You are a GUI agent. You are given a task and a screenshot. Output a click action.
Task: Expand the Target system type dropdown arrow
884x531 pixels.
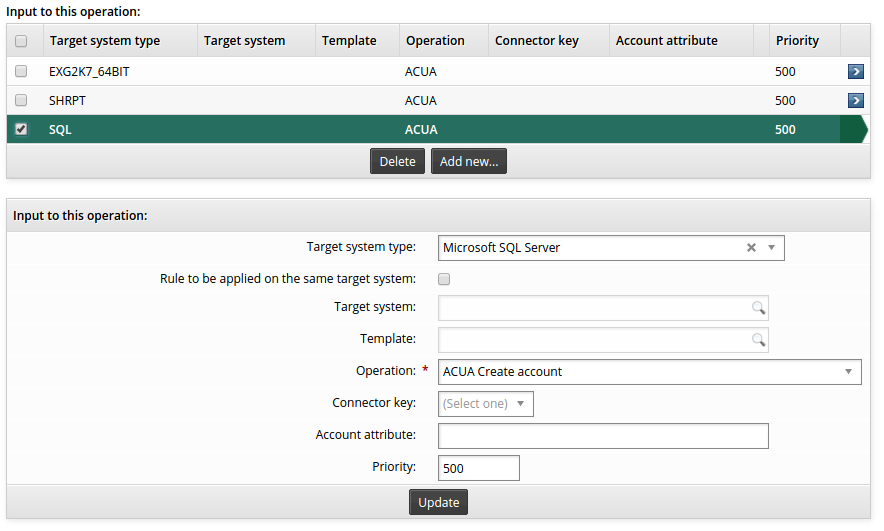pos(771,248)
